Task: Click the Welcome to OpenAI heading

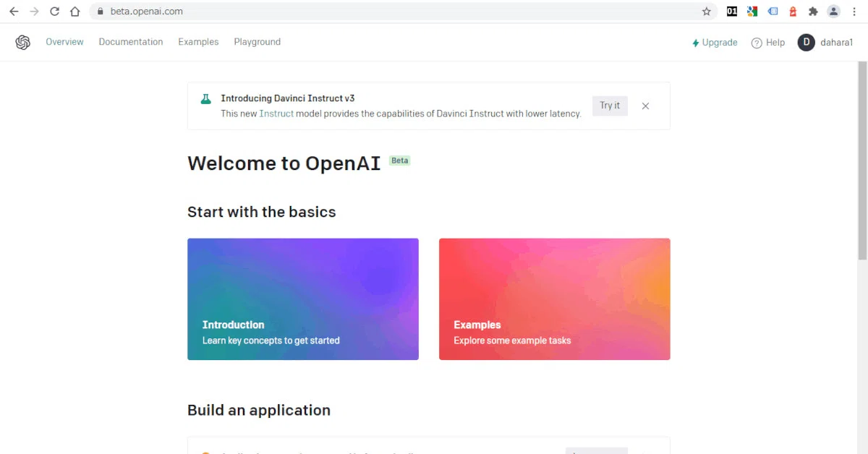Action: [284, 163]
